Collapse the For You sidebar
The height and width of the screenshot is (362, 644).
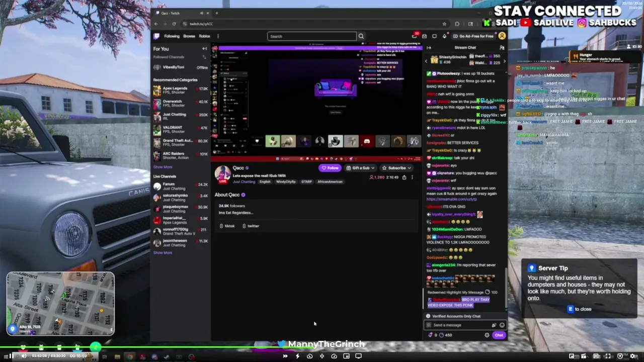(204, 49)
